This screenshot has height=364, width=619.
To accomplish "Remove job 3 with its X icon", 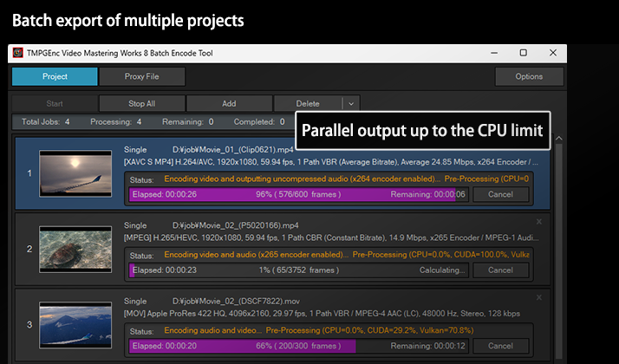I will (x=539, y=297).
